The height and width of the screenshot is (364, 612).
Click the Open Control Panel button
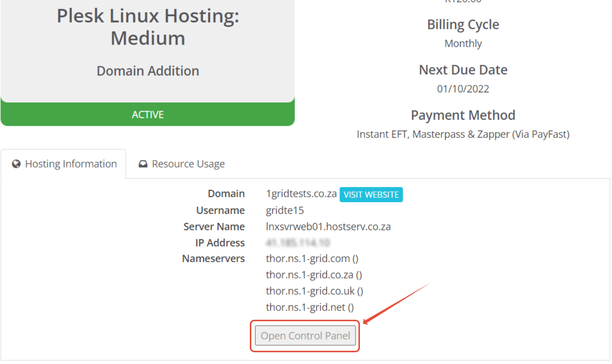305,336
